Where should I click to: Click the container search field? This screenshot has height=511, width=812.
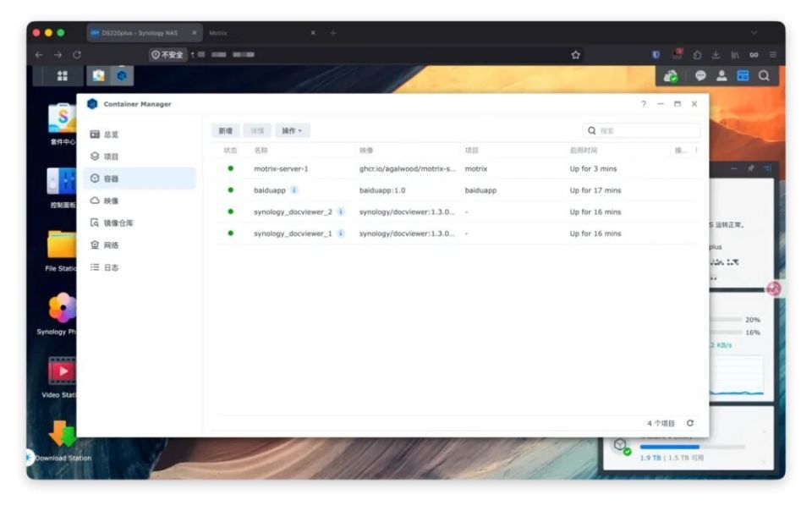(x=641, y=130)
